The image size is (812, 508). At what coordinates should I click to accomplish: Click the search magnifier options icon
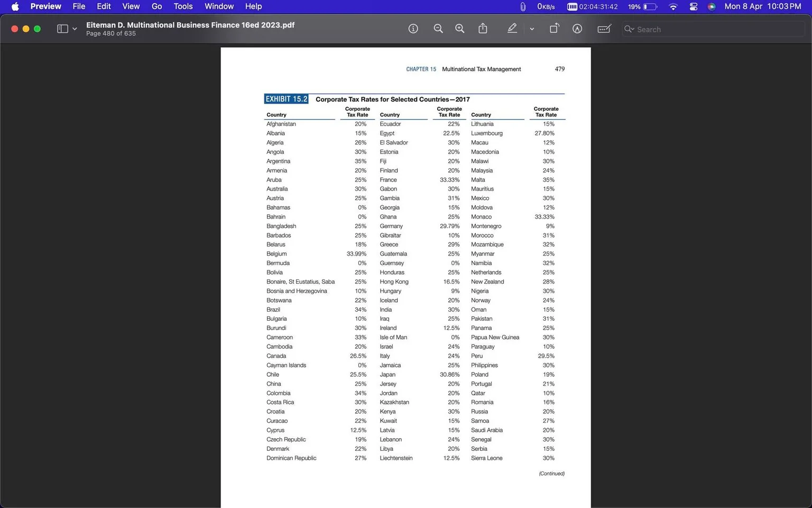(x=629, y=29)
